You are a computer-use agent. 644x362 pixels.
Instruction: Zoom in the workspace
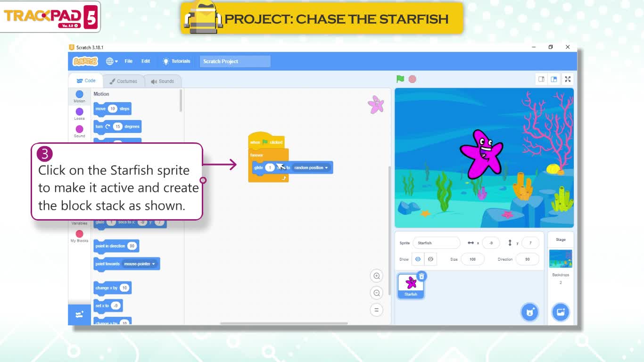pyautogui.click(x=376, y=276)
